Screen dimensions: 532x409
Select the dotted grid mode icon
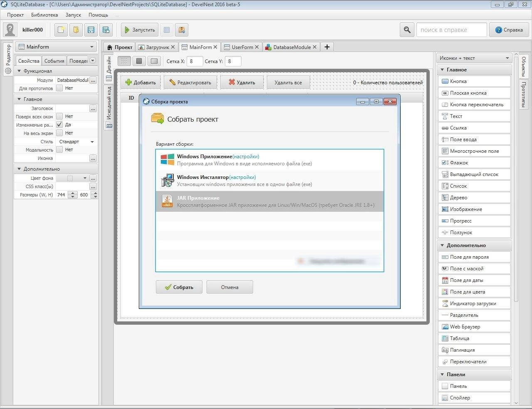pyautogui.click(x=124, y=61)
